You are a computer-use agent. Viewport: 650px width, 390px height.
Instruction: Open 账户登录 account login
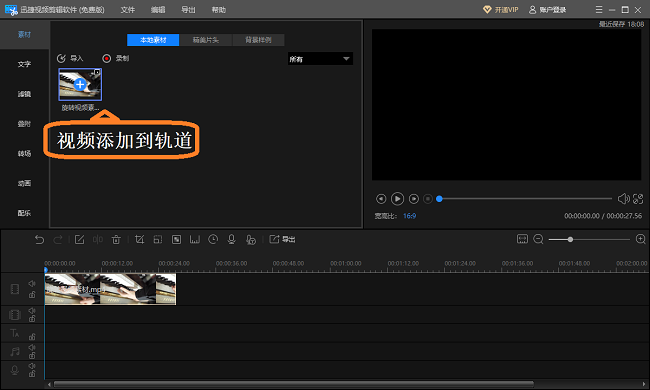pos(548,10)
